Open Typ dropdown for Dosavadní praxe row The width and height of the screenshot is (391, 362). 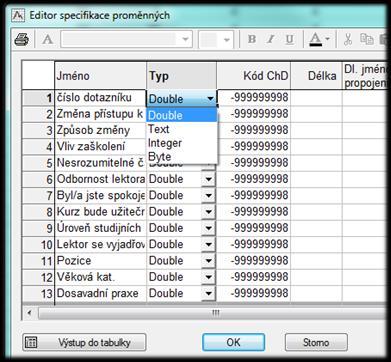(x=209, y=294)
